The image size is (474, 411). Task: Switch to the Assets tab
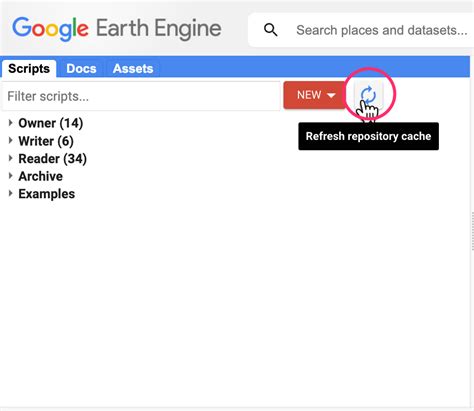pyautogui.click(x=133, y=69)
